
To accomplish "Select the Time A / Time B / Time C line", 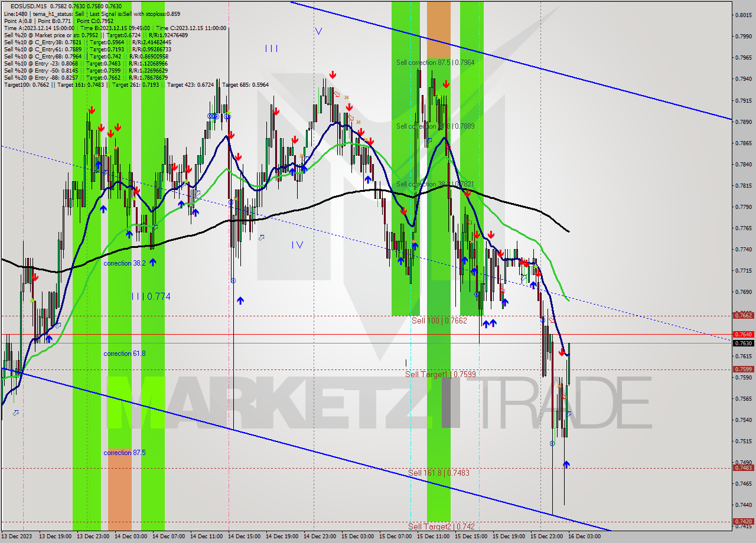I will (x=115, y=28).
